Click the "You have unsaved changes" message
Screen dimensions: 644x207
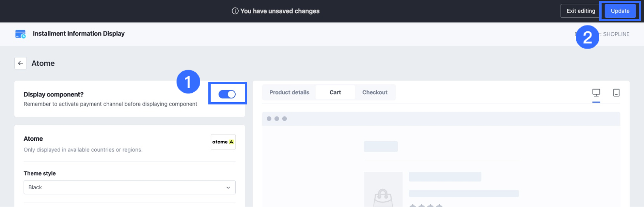click(280, 11)
